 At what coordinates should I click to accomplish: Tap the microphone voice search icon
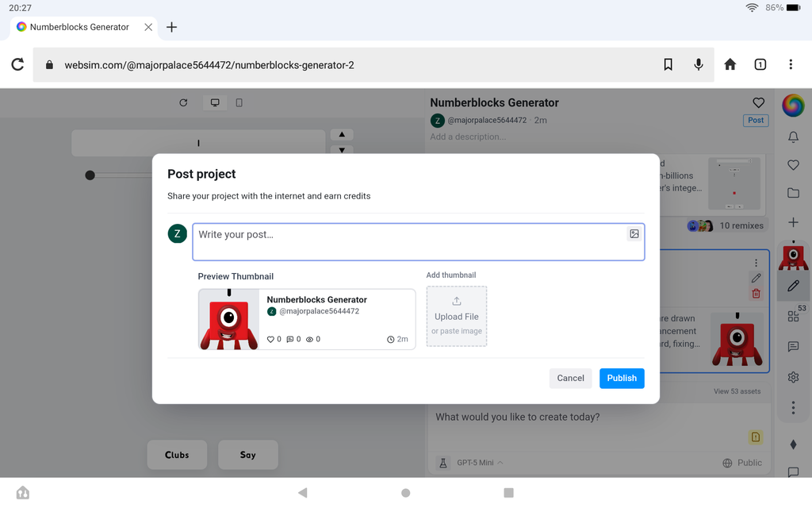tap(699, 64)
